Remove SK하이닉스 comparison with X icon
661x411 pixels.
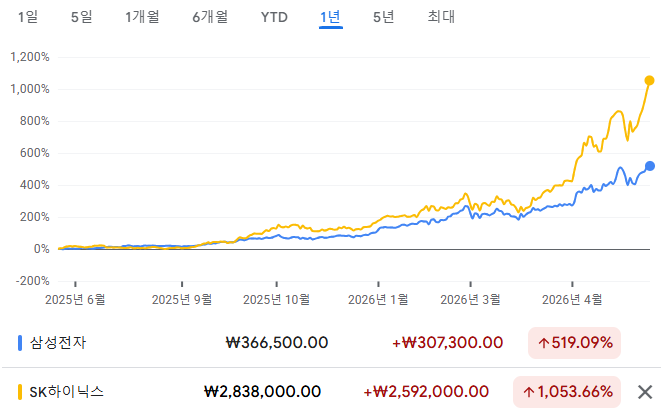645,392
